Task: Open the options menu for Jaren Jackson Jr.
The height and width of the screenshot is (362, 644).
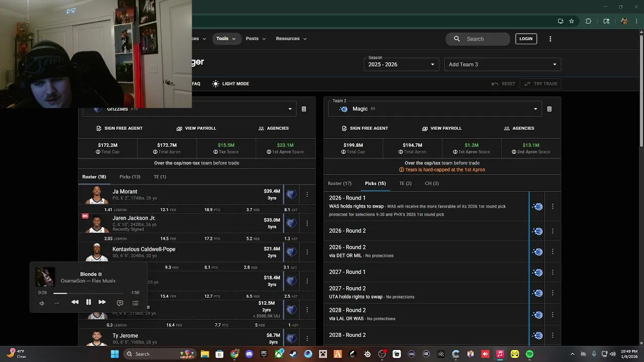Action: (x=307, y=223)
